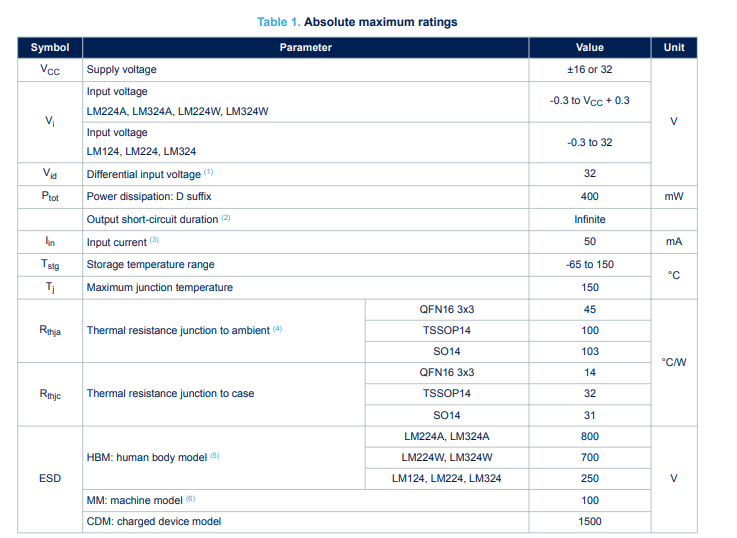The width and height of the screenshot is (737, 538).
Task: Click 'LM224W, LM324W' in HBM row
Action: tap(447, 458)
